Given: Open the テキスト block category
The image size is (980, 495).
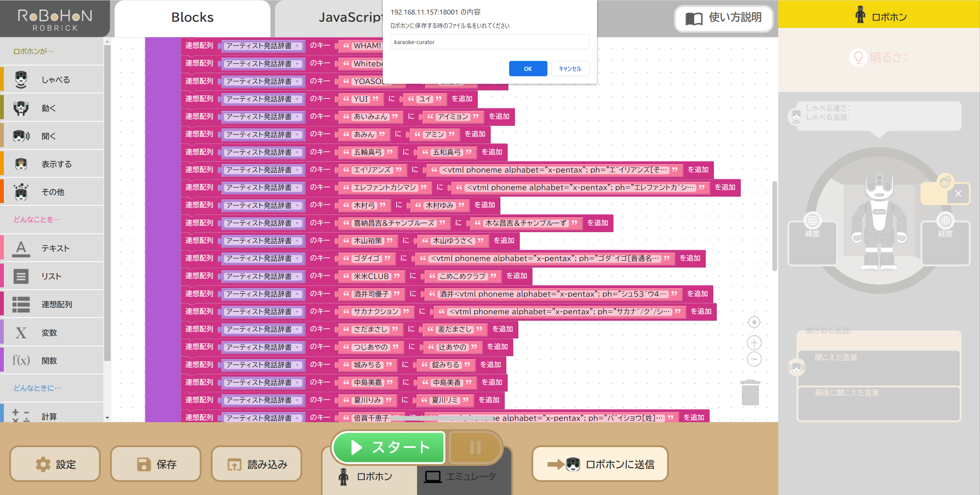Looking at the screenshot, I should tap(21, 248).
